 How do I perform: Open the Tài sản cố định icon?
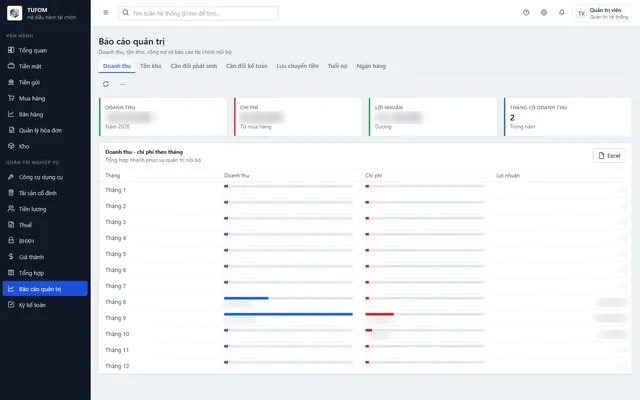pyautogui.click(x=11, y=193)
